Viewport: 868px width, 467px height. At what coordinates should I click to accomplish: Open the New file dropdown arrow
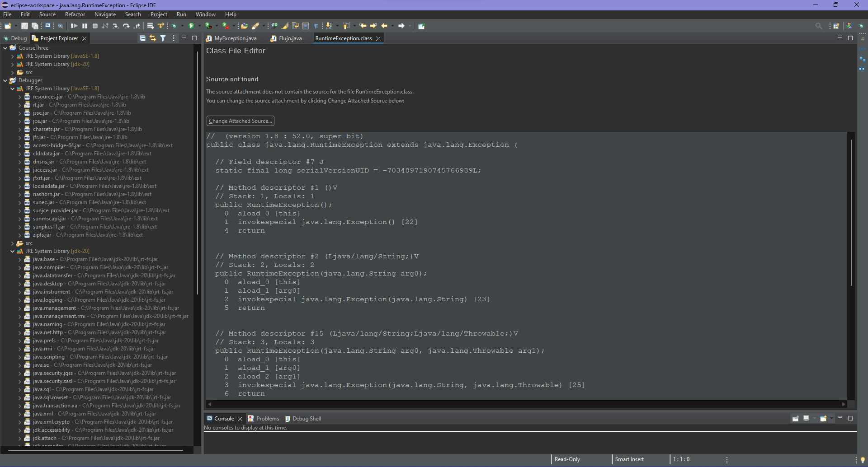pos(16,26)
